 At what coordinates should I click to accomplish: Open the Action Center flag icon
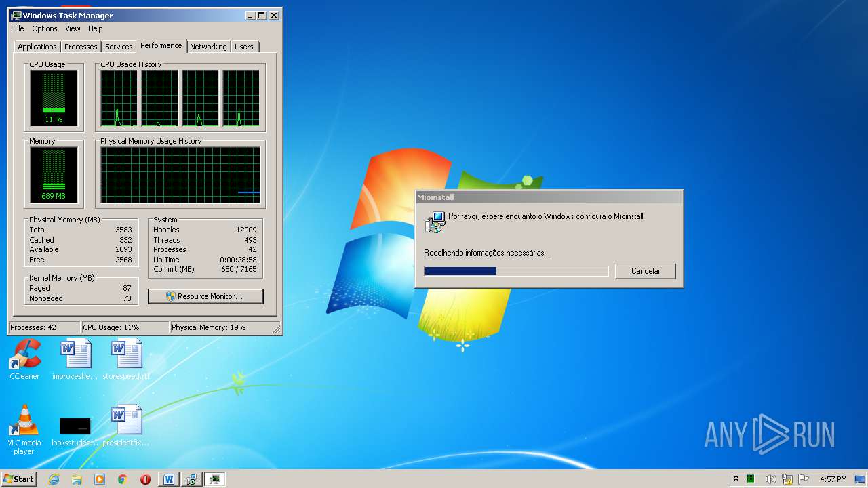tap(804, 479)
